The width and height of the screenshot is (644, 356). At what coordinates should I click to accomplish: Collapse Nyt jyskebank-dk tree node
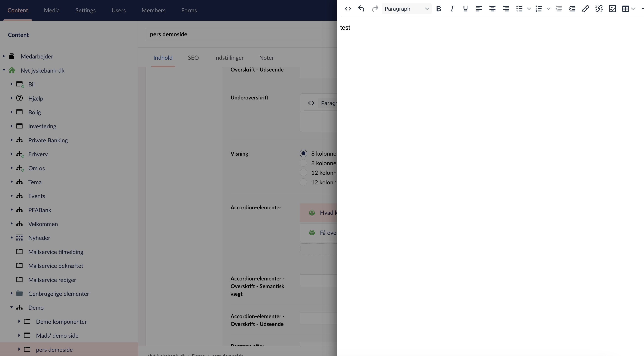4,70
